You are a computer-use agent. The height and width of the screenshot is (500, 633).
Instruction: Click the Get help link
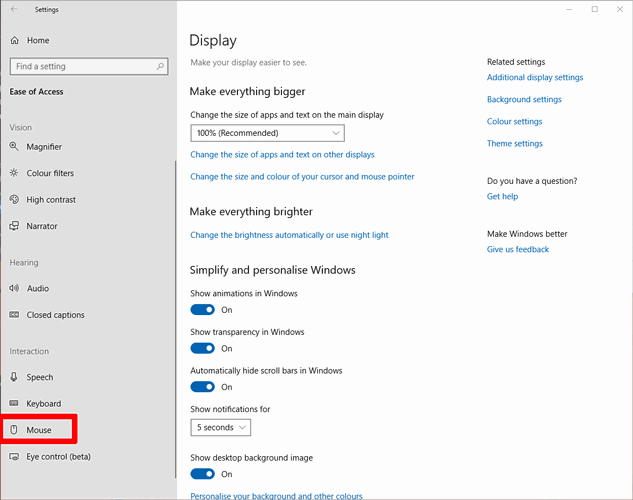coord(502,197)
